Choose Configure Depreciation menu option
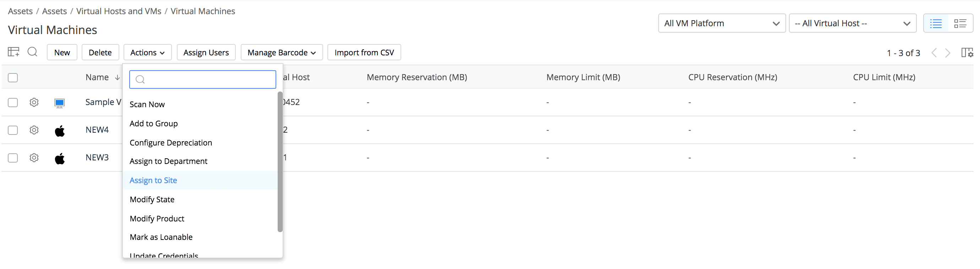980x269 pixels. point(171,143)
